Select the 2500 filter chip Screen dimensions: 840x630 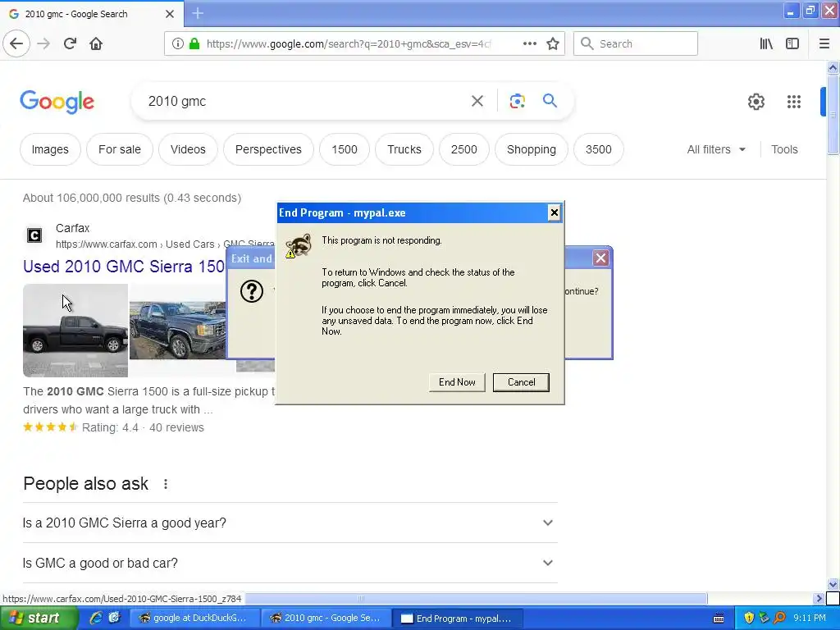pyautogui.click(x=464, y=149)
